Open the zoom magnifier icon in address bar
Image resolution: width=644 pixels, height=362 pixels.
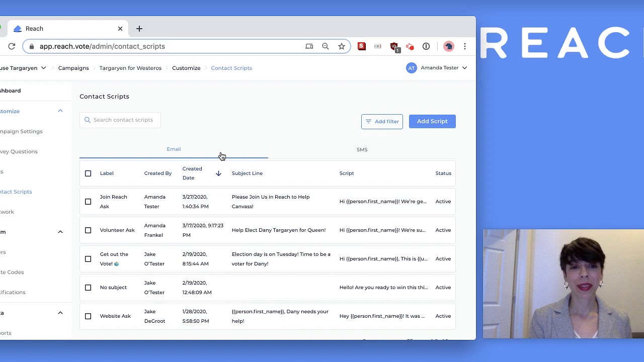tap(326, 46)
